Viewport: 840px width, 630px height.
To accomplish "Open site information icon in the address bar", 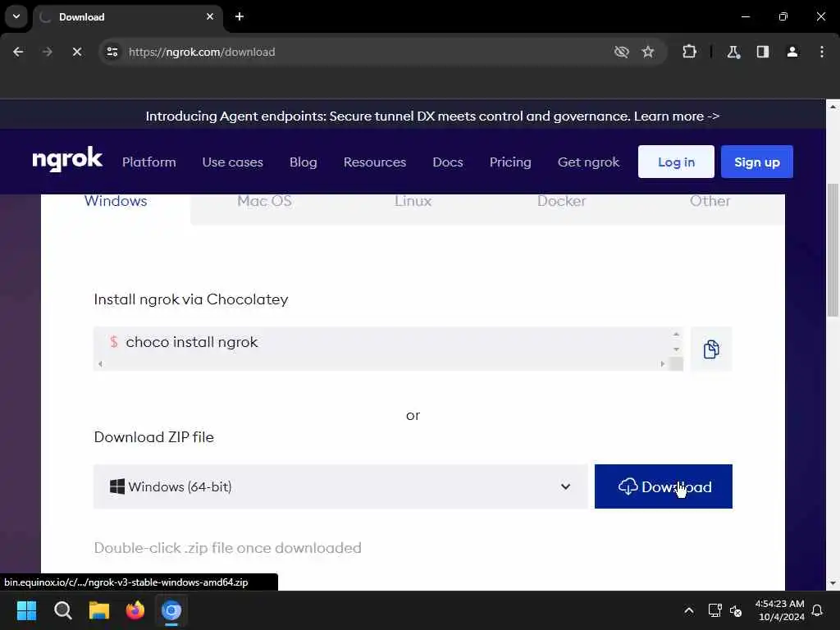I will [x=112, y=52].
